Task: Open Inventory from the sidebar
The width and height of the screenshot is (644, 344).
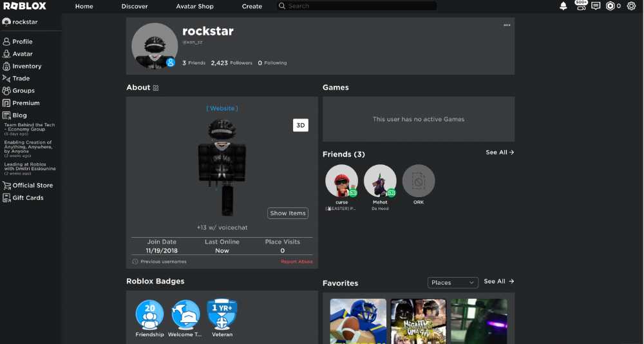Action: pos(26,66)
